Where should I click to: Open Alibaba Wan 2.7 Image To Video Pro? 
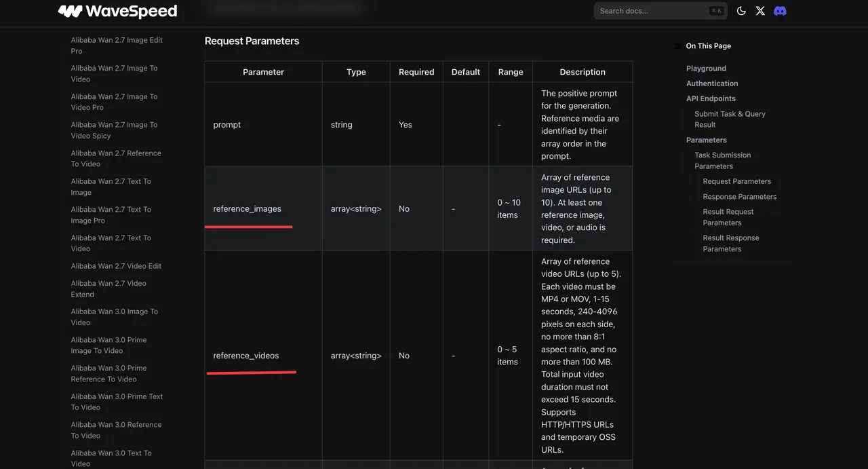(114, 102)
